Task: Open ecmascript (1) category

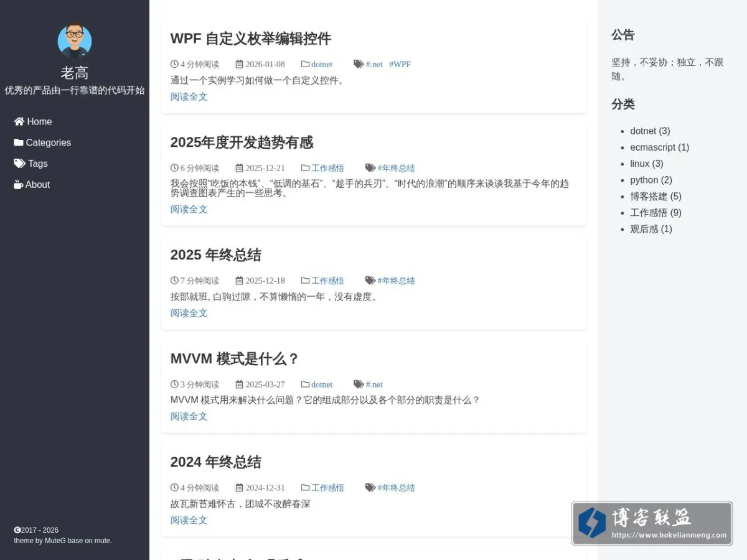Action: pos(660,147)
